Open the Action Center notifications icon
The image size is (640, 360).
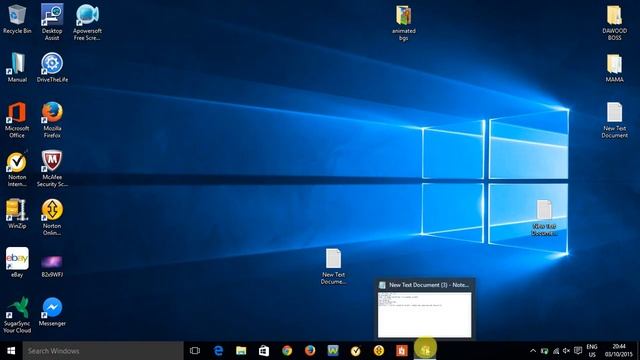[578, 351]
